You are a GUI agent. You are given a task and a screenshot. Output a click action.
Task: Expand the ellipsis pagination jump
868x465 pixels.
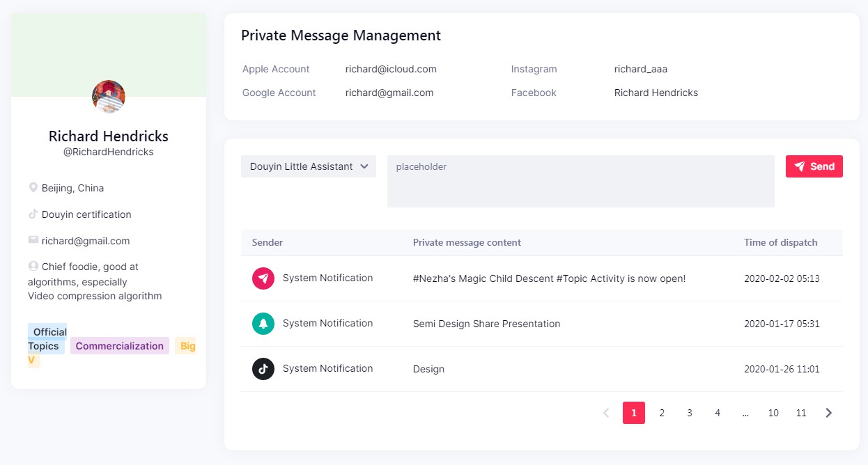[745, 413]
